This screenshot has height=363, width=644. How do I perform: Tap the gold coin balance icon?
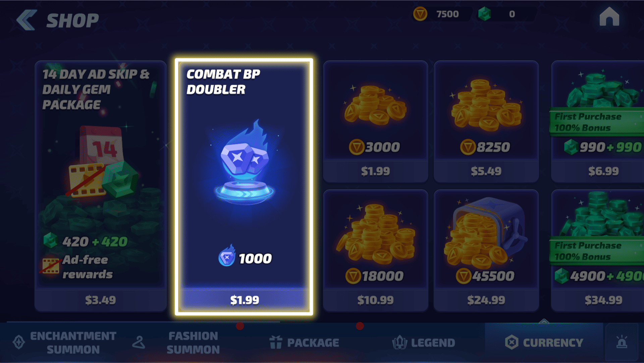(420, 14)
